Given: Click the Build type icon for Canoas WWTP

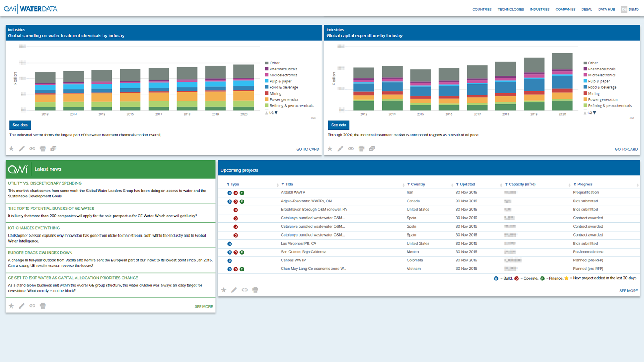Looking at the screenshot, I should click(x=230, y=261).
